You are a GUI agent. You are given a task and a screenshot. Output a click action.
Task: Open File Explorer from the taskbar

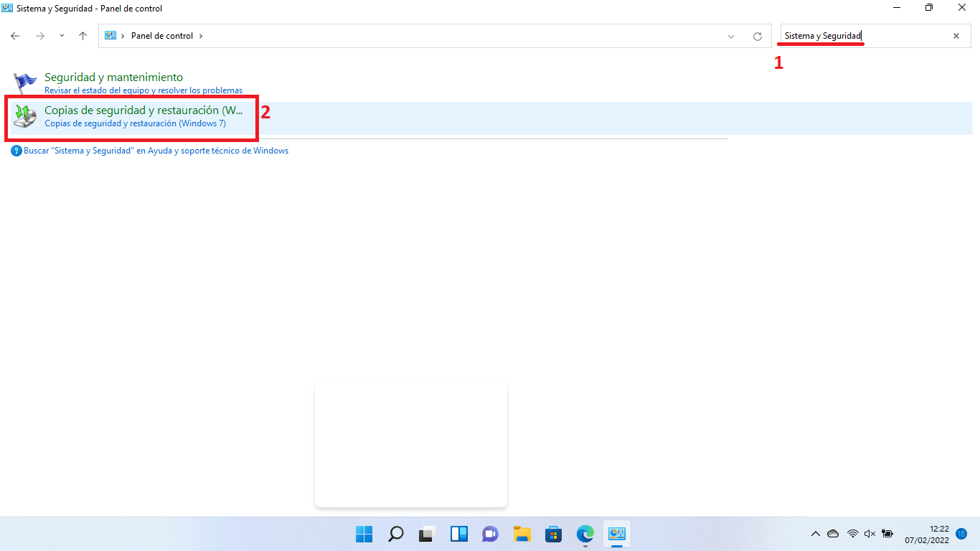[x=522, y=534]
